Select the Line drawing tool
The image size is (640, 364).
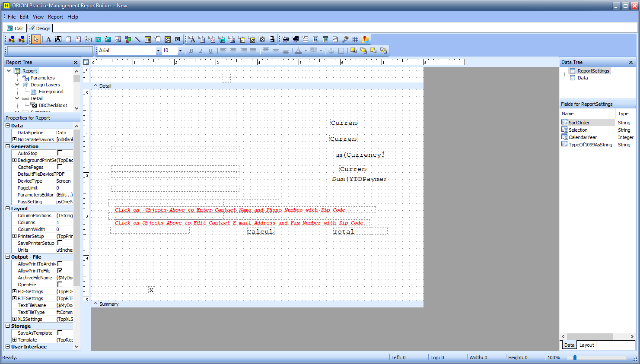point(138,39)
